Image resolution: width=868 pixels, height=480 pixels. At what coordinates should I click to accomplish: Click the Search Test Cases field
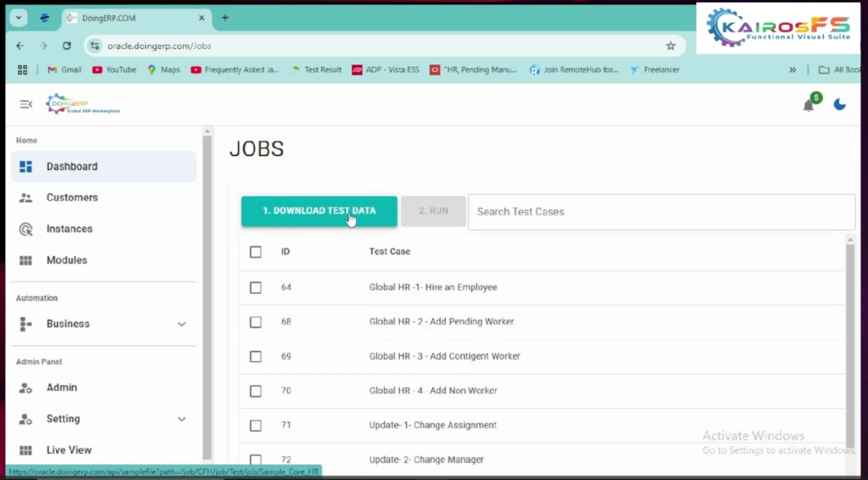pos(661,212)
